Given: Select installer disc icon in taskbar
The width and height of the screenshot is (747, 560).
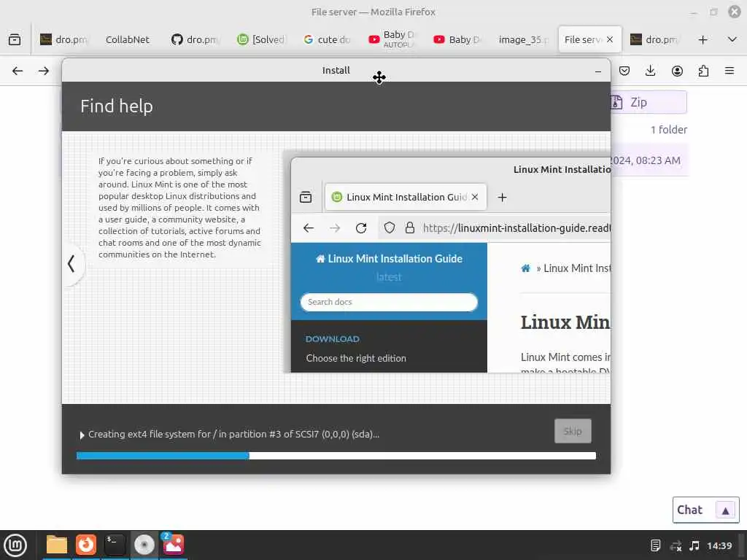Looking at the screenshot, I should 144,545.
